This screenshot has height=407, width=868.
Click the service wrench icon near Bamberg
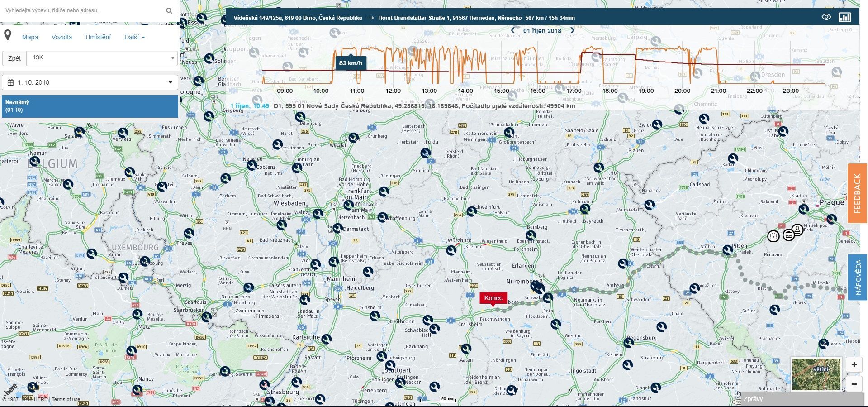tap(531, 235)
